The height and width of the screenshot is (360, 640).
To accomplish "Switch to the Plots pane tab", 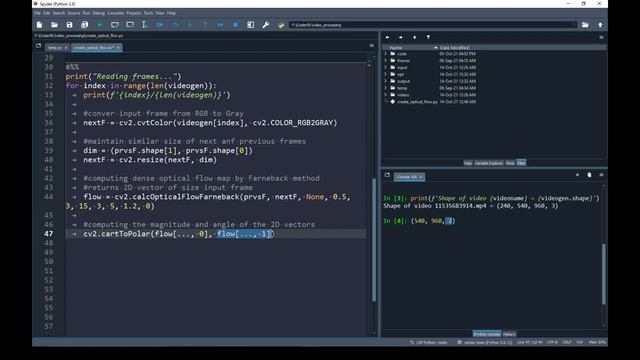I will 510,163.
